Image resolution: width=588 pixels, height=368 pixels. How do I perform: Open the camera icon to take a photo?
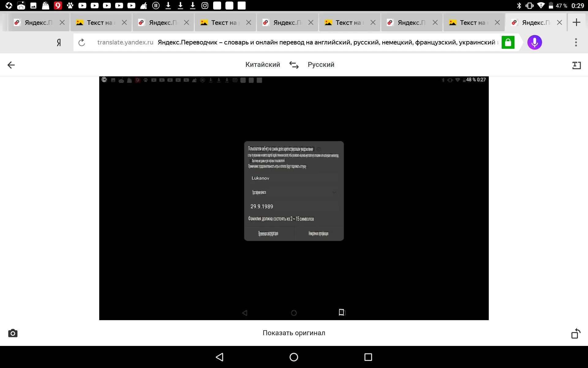coord(13,333)
